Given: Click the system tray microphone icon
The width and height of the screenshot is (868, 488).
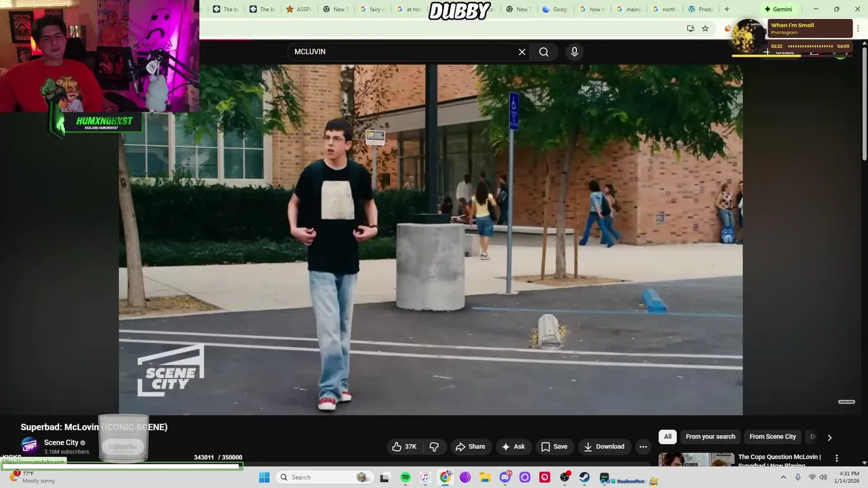Looking at the screenshot, I should [x=798, y=477].
